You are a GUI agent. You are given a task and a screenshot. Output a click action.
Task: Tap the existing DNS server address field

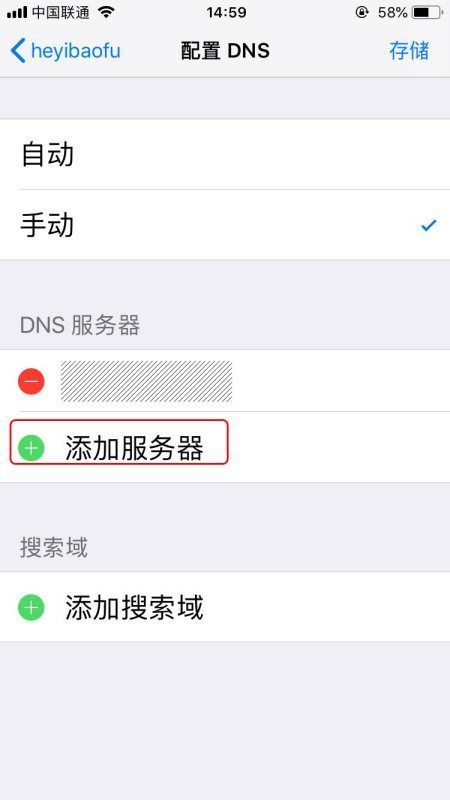tap(146, 382)
